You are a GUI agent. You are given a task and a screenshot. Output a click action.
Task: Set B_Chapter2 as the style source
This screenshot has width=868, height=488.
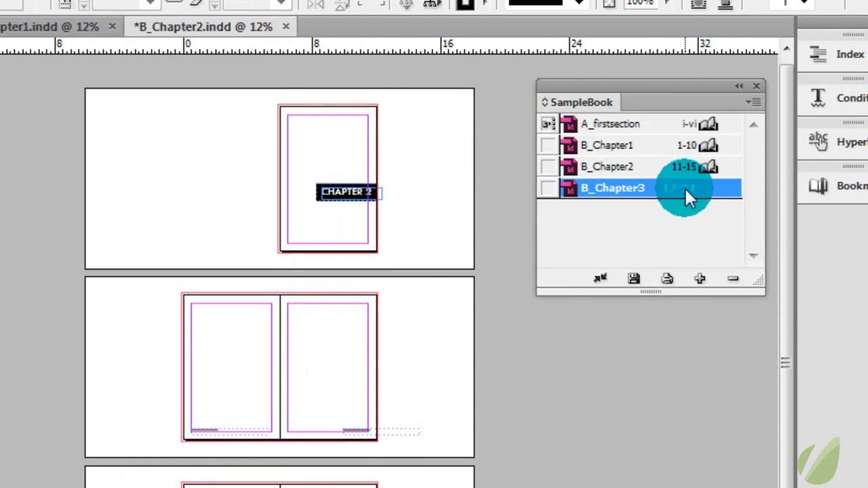point(548,167)
